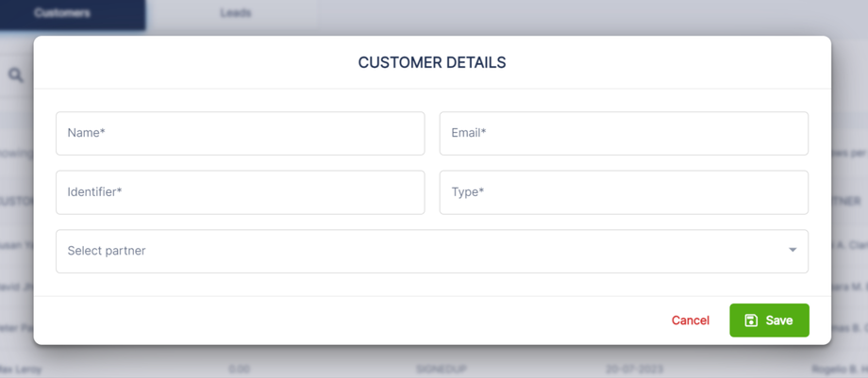Viewport: 868px width, 378px height.
Task: Click the Customer Details dialog title
Action: pos(432,63)
